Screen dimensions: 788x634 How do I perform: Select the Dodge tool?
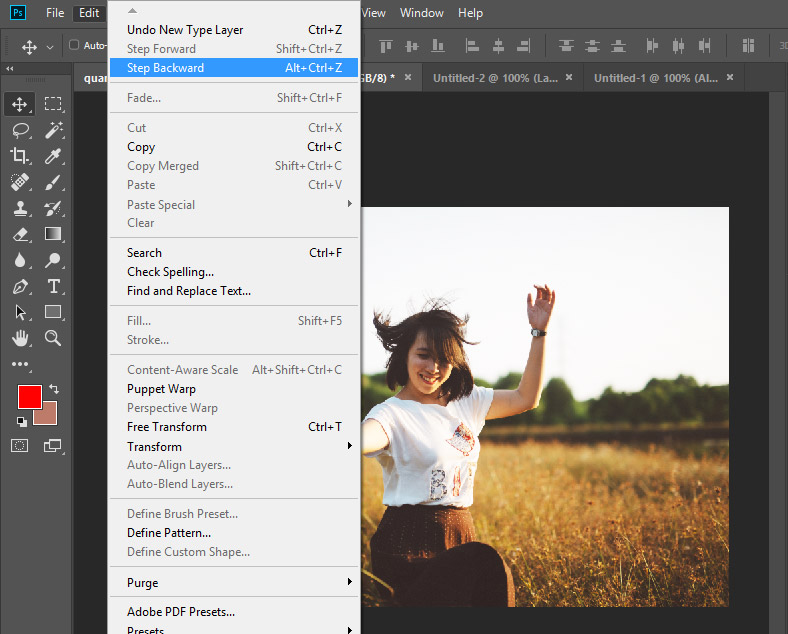[53, 260]
